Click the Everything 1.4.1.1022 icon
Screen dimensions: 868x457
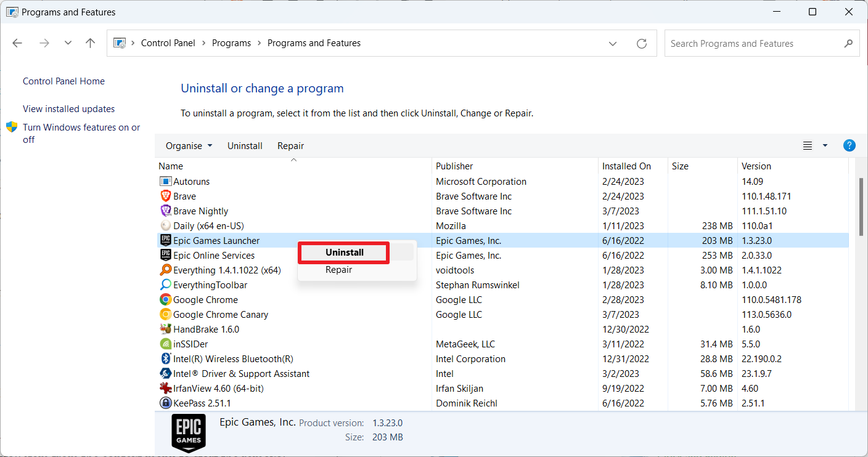pos(165,270)
